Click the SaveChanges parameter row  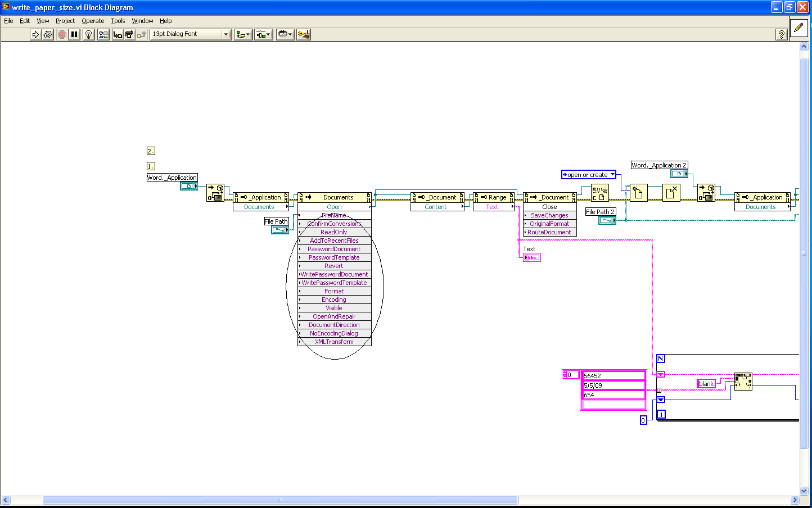[x=550, y=215]
